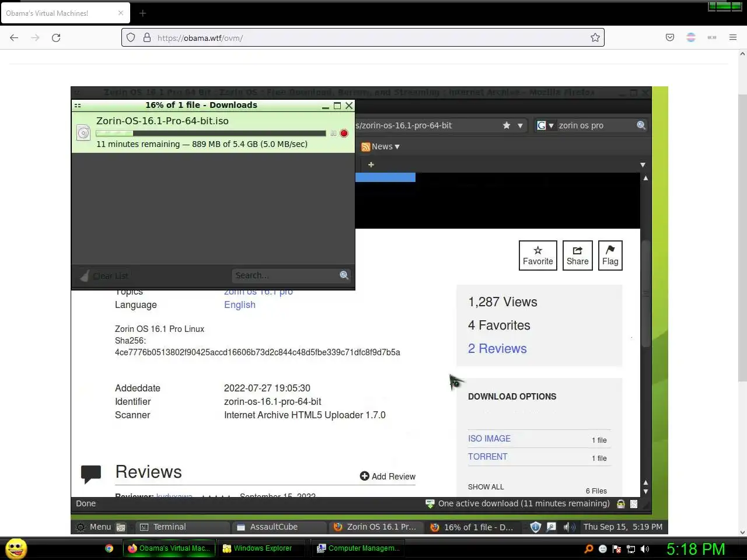Viewport: 747px width, 560px height.
Task: Click the 4 Favorites text
Action: 499,325
